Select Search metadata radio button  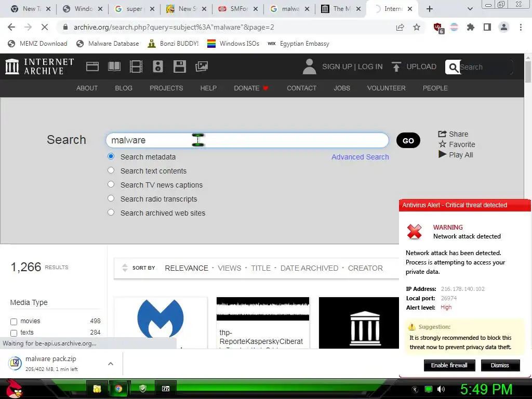(111, 156)
